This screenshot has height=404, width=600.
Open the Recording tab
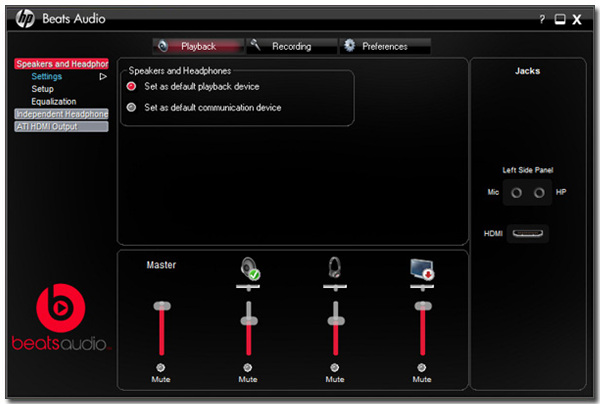pyautogui.click(x=292, y=46)
